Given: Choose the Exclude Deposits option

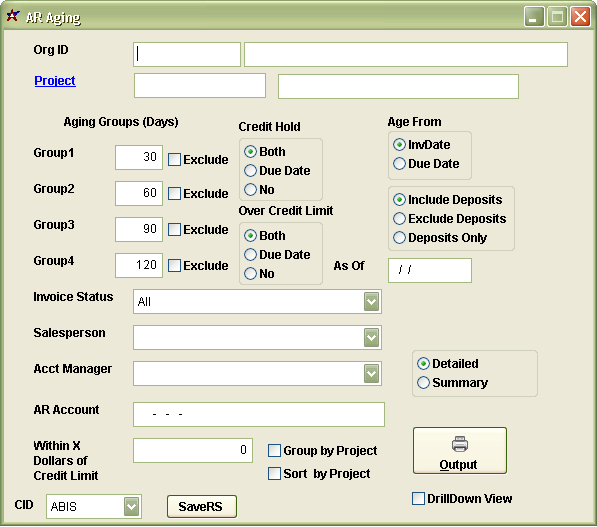Looking at the screenshot, I should point(399,219).
